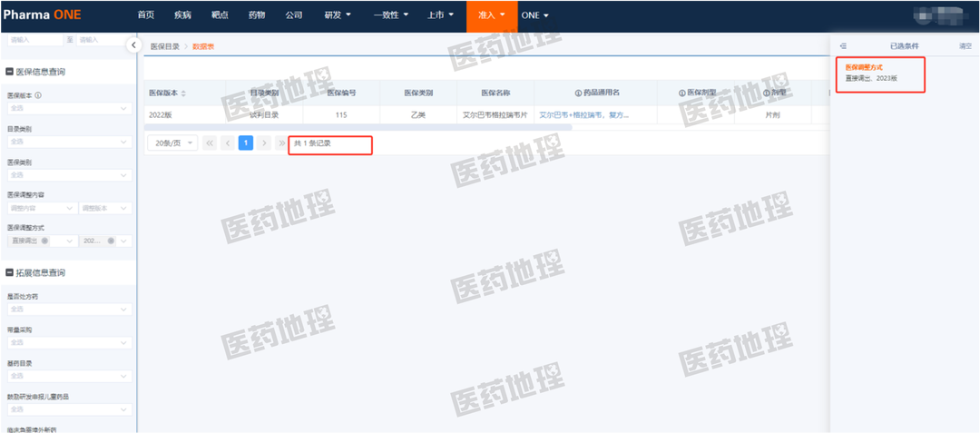Collapse the 医保信息查询 section
980x433 pixels.
[10, 72]
